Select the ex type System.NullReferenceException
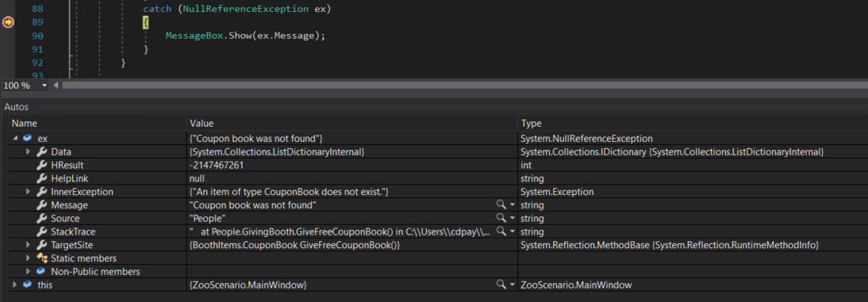 coord(587,138)
